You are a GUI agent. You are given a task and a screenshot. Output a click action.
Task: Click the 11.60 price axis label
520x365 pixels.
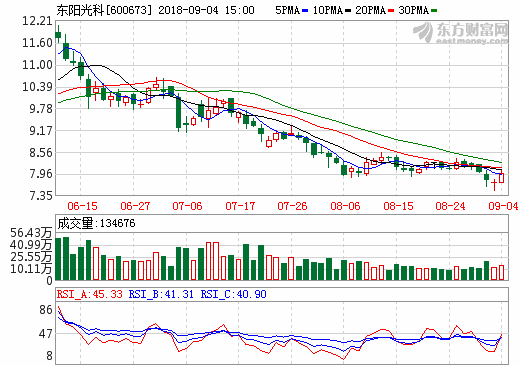[x=37, y=43]
